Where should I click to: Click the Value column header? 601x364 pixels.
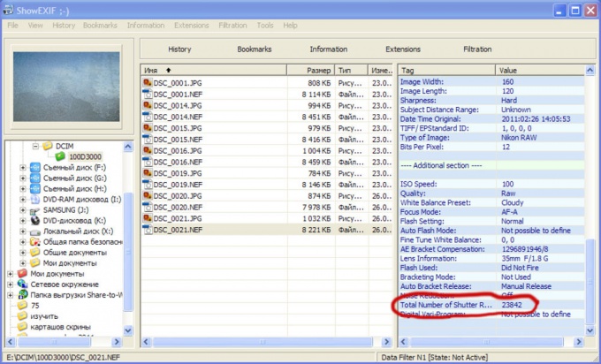pos(540,70)
